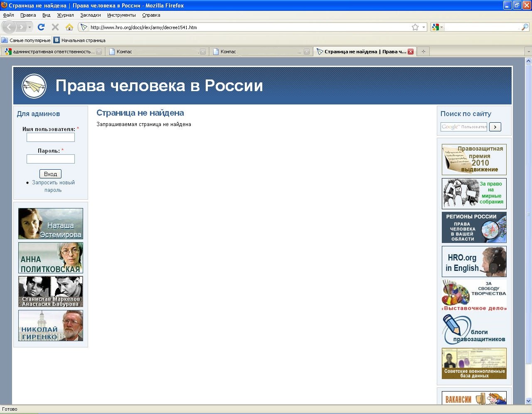Open the Закладки menu
Viewport: 532px width, 414px height.
coord(91,15)
